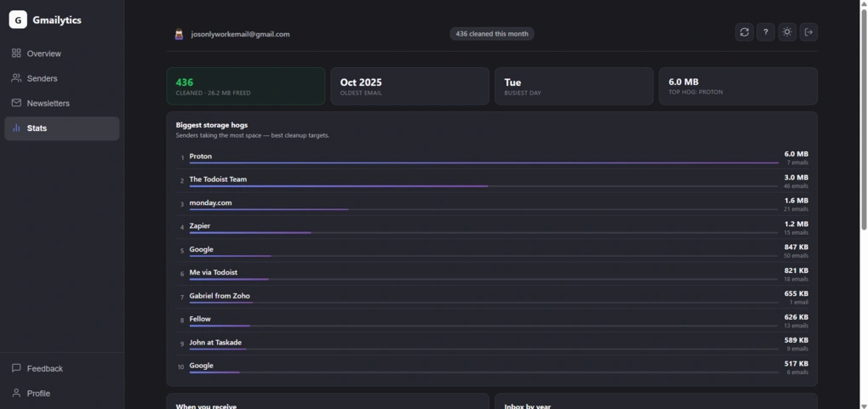Click the Senders people icon
The height and width of the screenshot is (409, 868).
click(x=16, y=78)
